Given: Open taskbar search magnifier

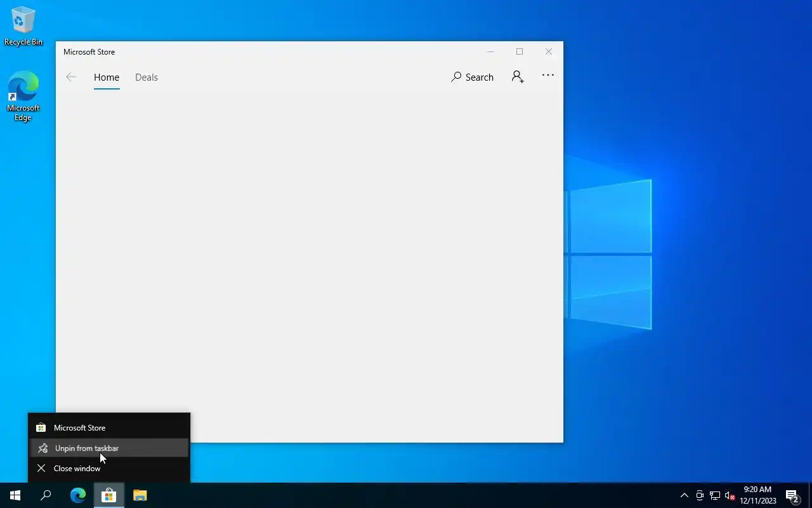Looking at the screenshot, I should 46,495.
